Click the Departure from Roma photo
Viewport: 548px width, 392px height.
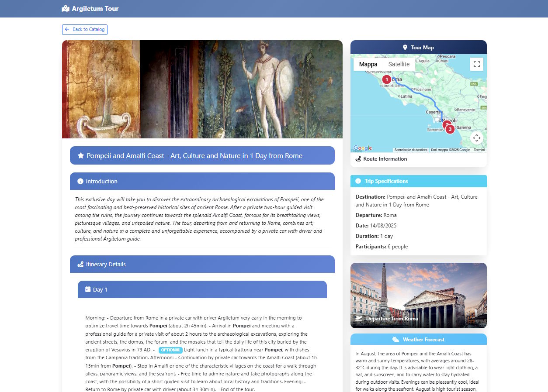418,295
